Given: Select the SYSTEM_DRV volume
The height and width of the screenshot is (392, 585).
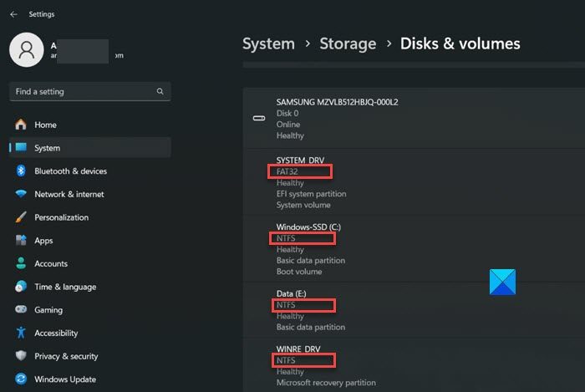Looking at the screenshot, I should click(300, 160).
